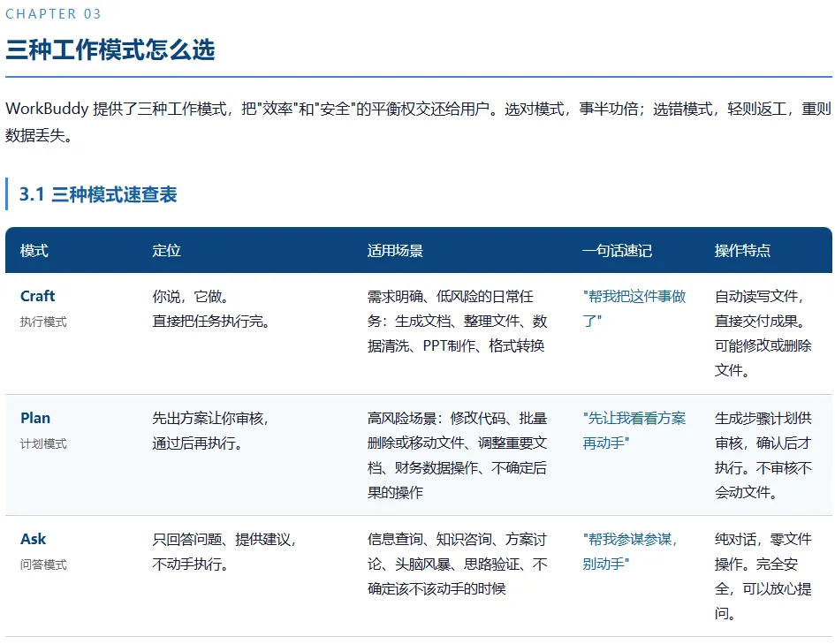This screenshot has height=644, width=835.
Task: Click the cell '生成步骤计划供审核'
Action: 763,455
